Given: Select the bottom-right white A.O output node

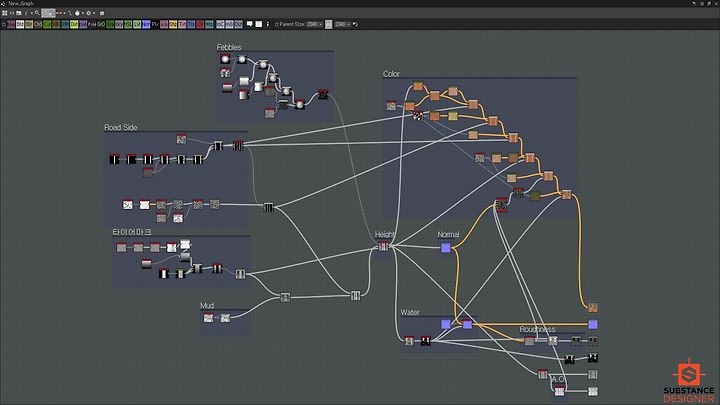Looking at the screenshot, I should coord(593,391).
